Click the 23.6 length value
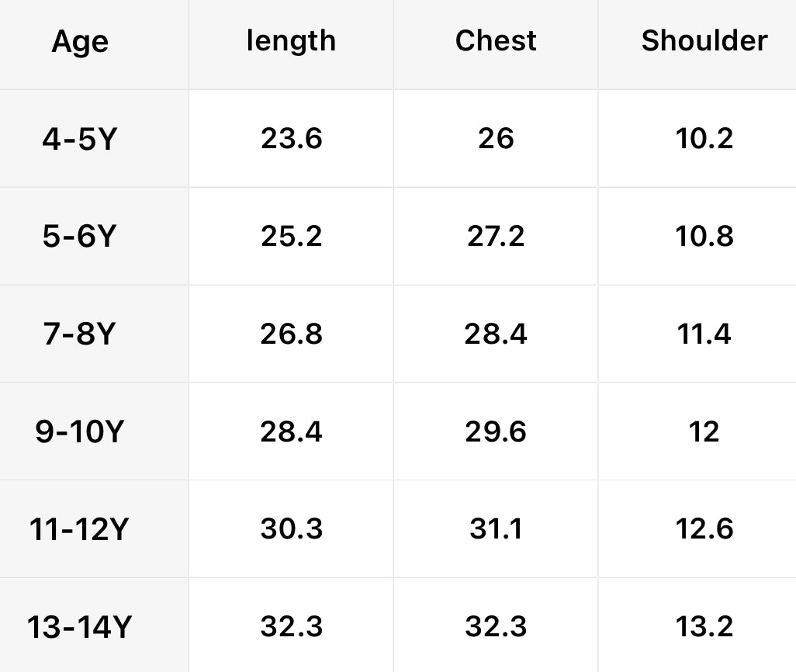 [x=291, y=139]
